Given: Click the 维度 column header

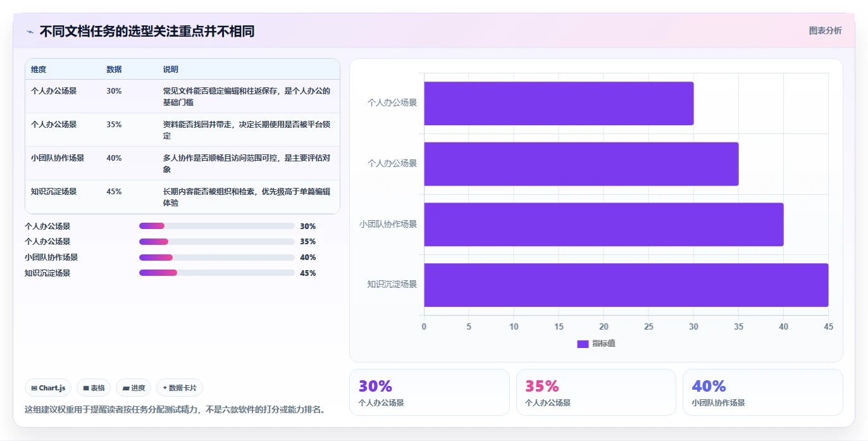Looking at the screenshot, I should pos(39,69).
